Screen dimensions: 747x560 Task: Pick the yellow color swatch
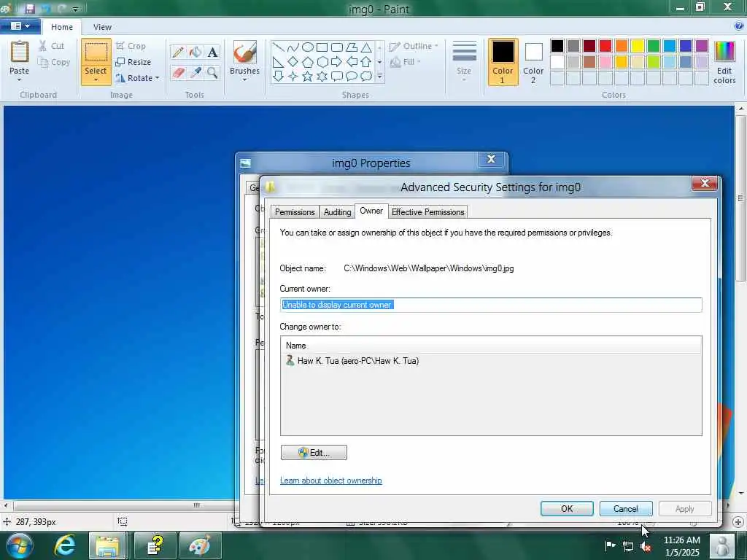point(638,46)
